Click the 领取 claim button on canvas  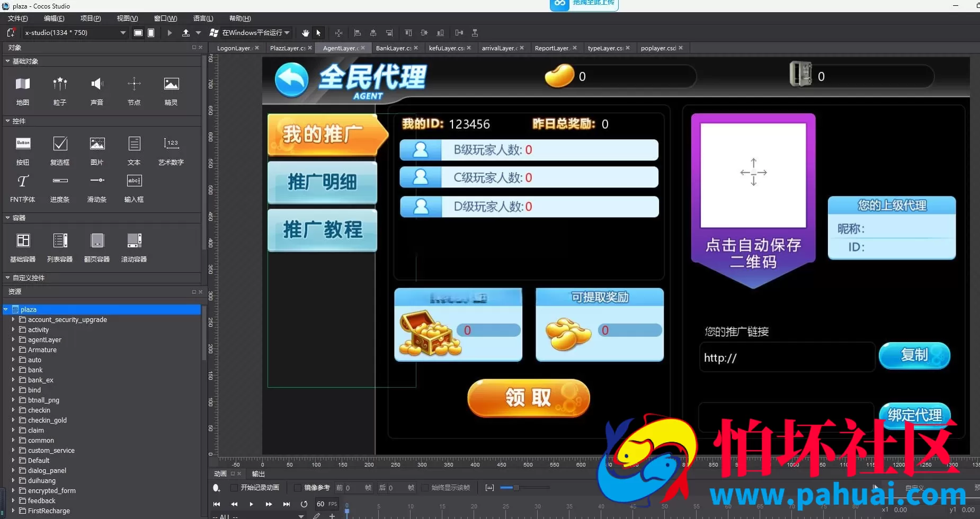[529, 397]
